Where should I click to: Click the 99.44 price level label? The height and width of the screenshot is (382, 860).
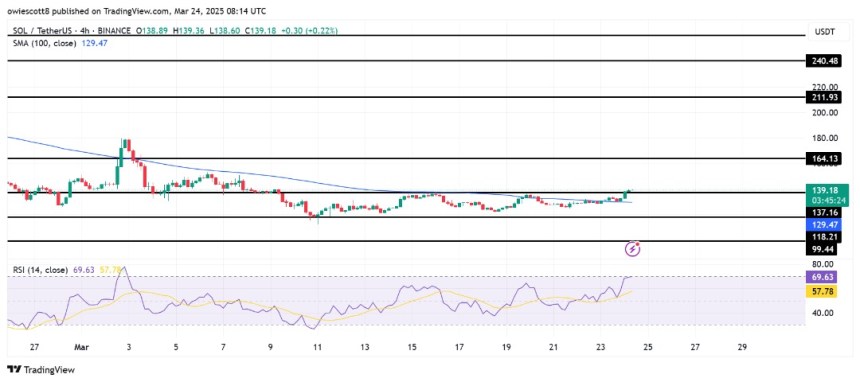point(822,250)
